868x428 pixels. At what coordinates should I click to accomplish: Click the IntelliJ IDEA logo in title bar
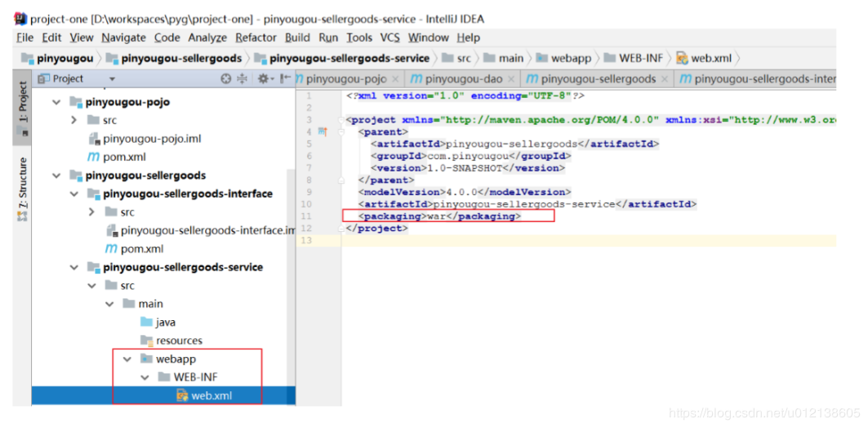tap(20, 19)
